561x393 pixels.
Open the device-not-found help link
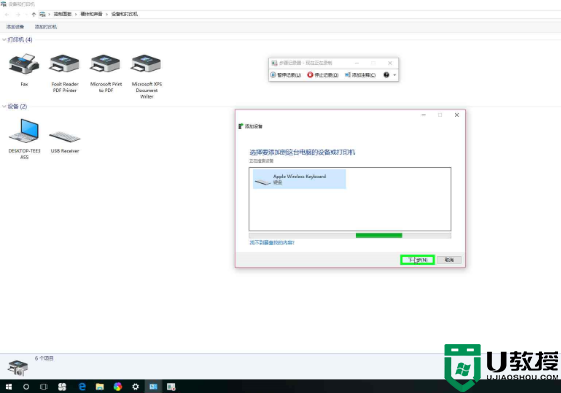click(x=272, y=243)
